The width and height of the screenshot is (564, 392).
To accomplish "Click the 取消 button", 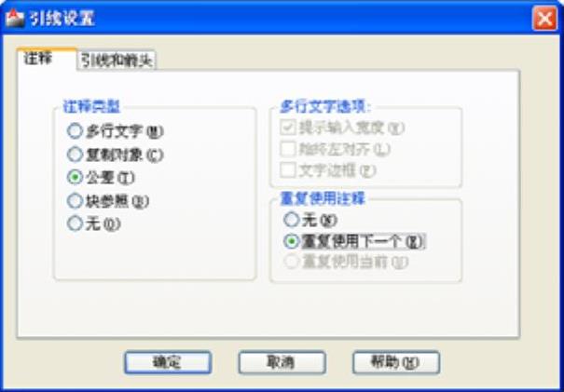I will point(282,362).
